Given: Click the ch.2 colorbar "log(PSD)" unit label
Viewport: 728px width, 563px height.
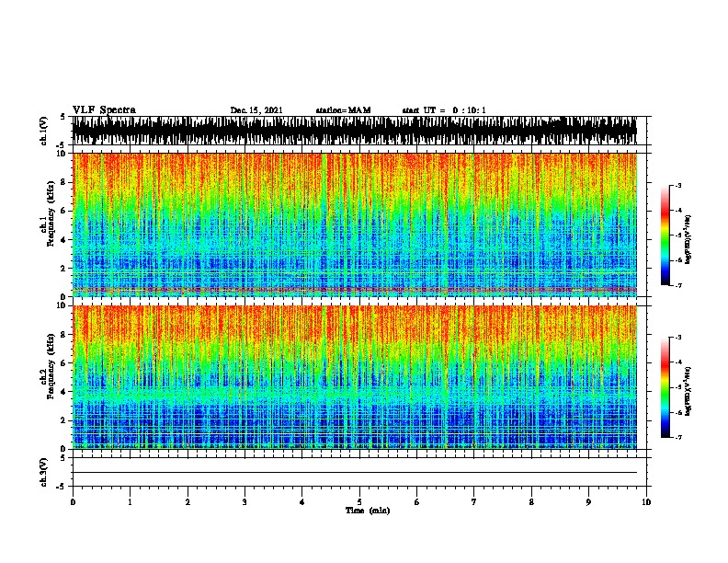Looking at the screenshot, I should pyautogui.click(x=688, y=391).
